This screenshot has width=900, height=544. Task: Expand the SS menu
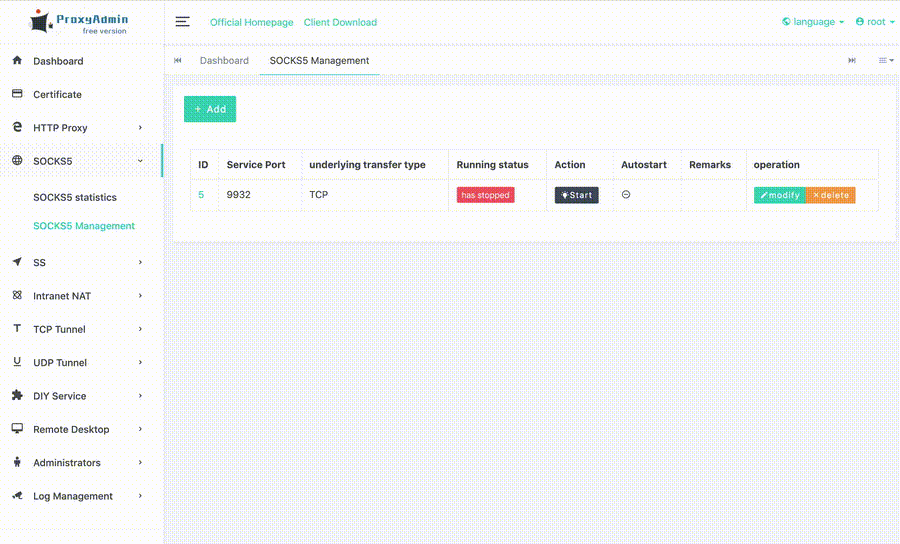coord(140,262)
